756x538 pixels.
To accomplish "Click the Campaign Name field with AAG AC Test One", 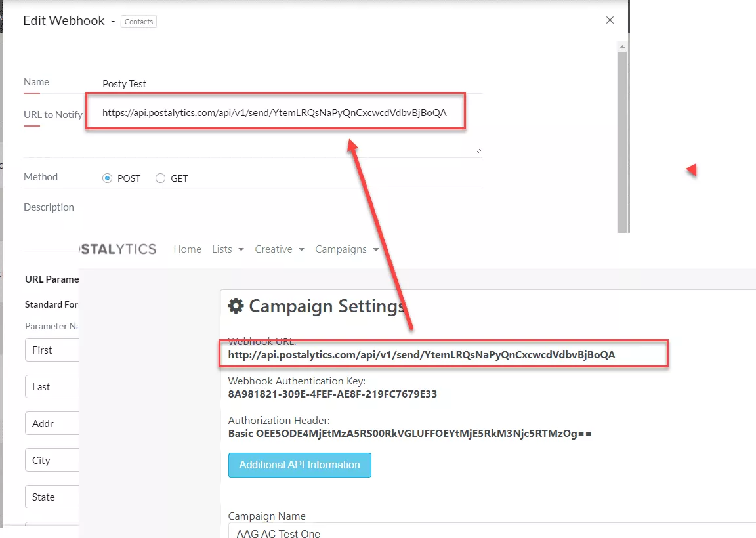I will click(x=492, y=531).
